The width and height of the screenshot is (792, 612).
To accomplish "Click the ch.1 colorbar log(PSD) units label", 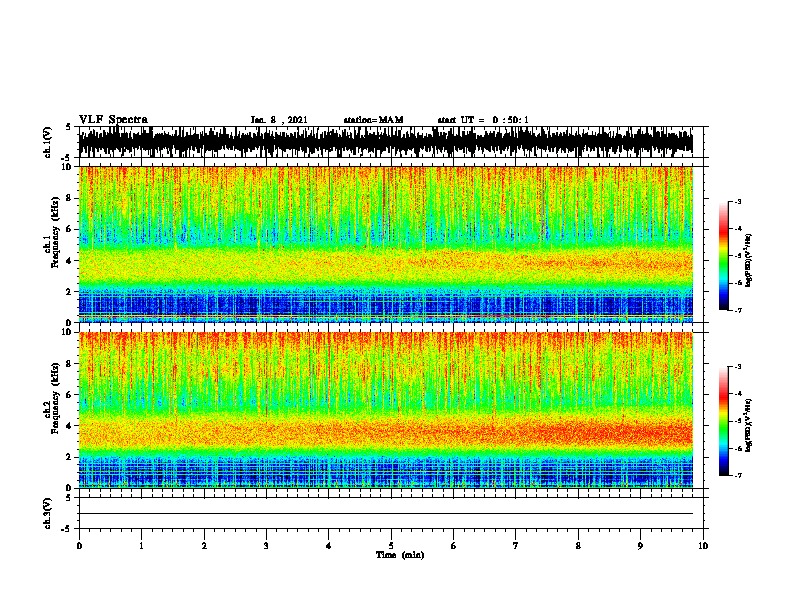I will pyautogui.click(x=748, y=260).
